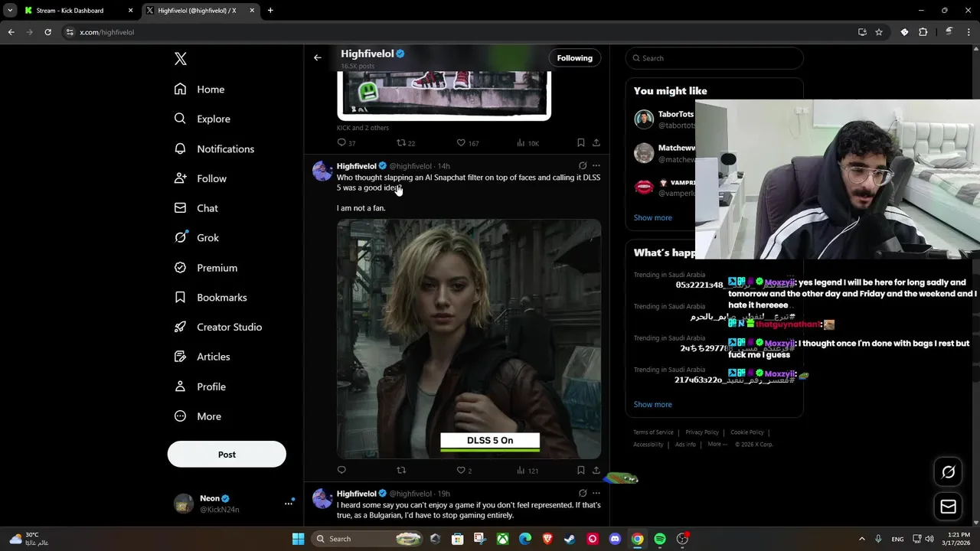Repost the DLSS 5 post
The width and height of the screenshot is (980, 551).
[x=400, y=470]
